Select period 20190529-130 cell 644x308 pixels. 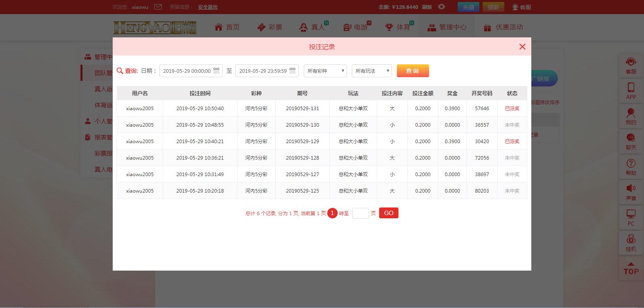pos(302,125)
